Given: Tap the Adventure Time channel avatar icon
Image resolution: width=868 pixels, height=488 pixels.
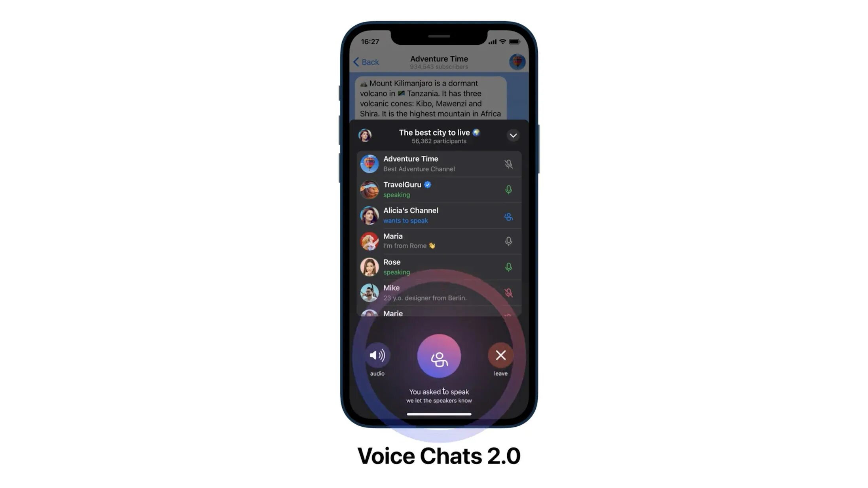Looking at the screenshot, I should pyautogui.click(x=516, y=61).
